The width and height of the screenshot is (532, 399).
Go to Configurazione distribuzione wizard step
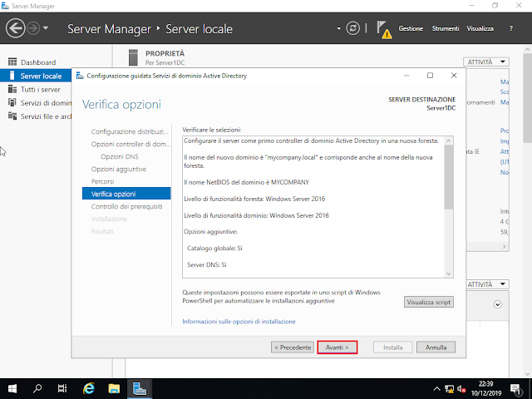[130, 131]
